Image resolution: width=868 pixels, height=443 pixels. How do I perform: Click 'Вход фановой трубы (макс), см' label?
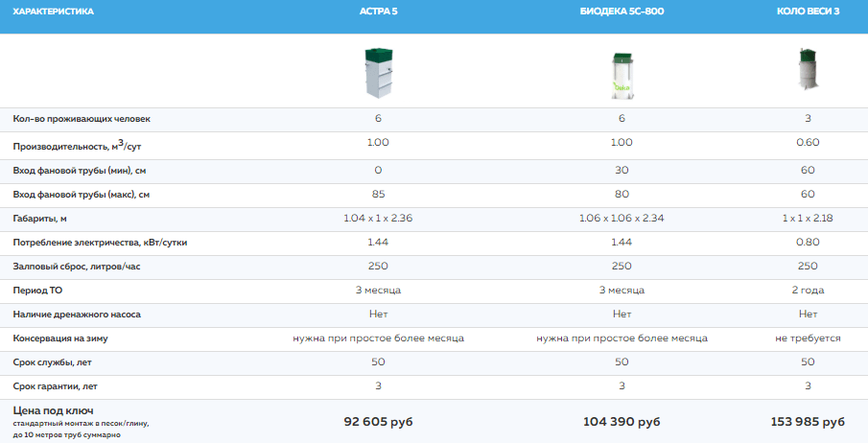(x=81, y=195)
